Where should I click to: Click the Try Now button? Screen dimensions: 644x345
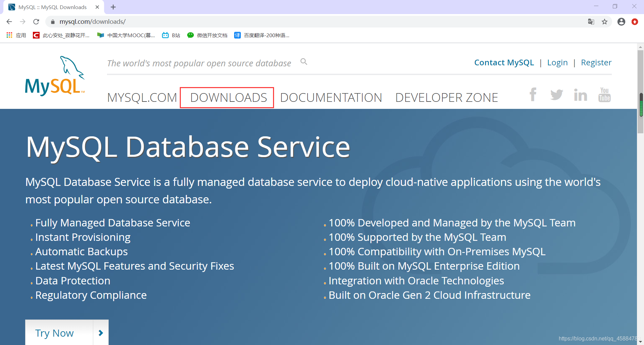(x=59, y=333)
